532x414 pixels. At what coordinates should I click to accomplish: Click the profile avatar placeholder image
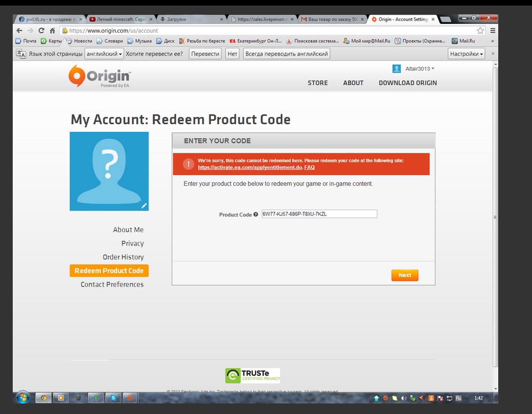point(109,171)
